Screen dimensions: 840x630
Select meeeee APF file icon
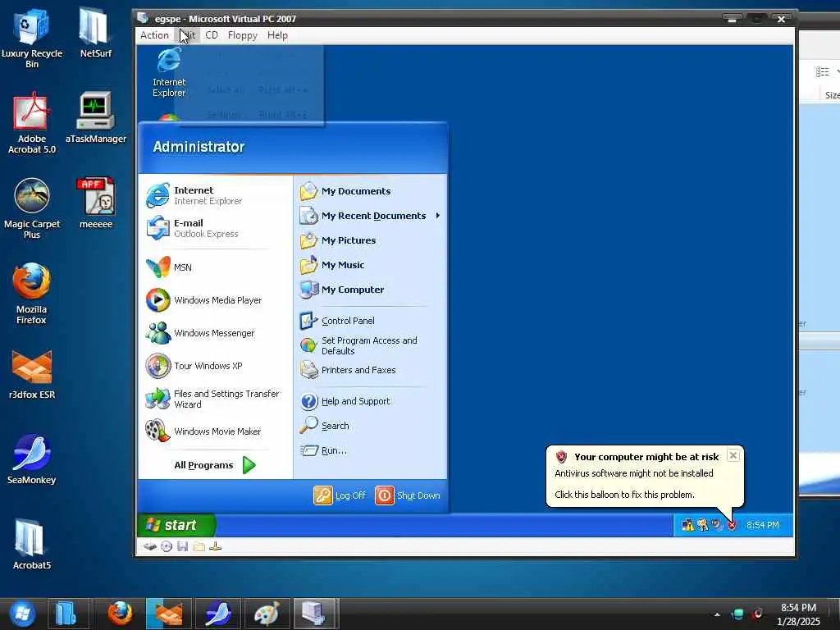click(95, 203)
